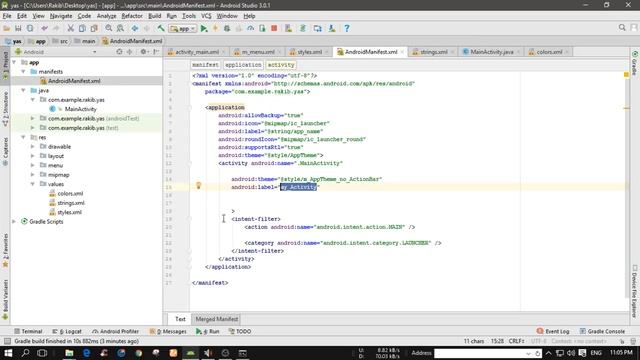Switch to MainActivity.java tab
640x360 pixels.
[x=491, y=52]
